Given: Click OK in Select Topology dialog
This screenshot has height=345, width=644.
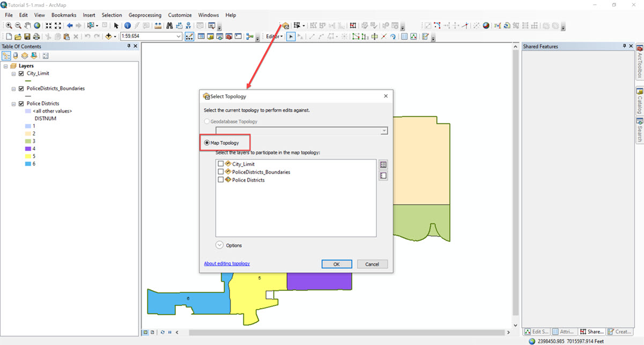Looking at the screenshot, I should (x=337, y=264).
